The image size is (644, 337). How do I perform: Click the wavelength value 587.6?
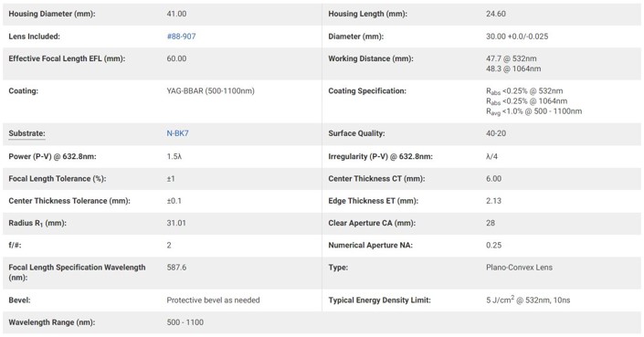[x=176, y=268]
